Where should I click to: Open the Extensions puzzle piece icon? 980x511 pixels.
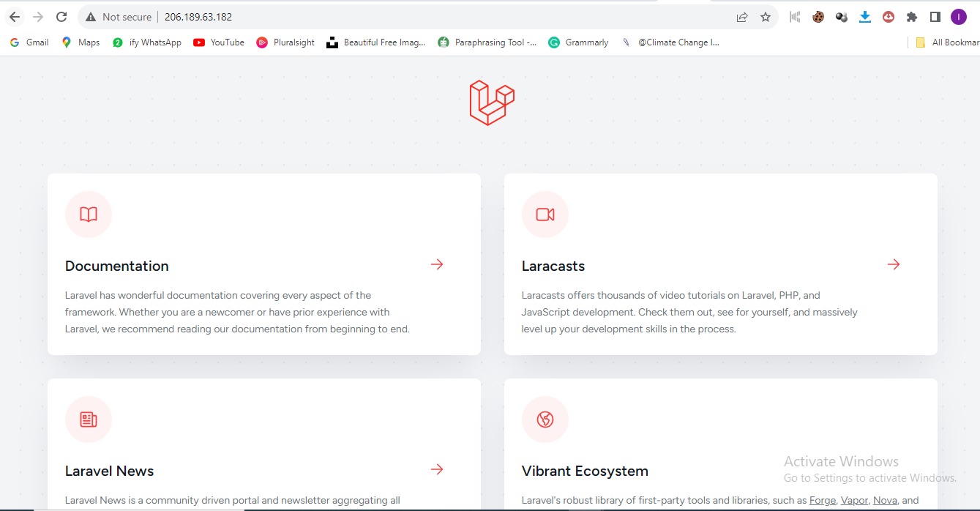911,15
